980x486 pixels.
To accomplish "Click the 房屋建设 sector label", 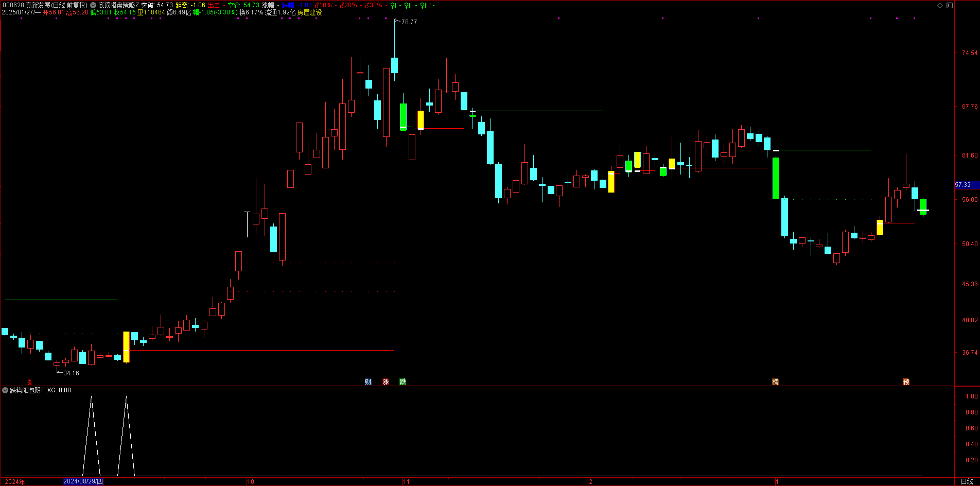I will 309,12.
